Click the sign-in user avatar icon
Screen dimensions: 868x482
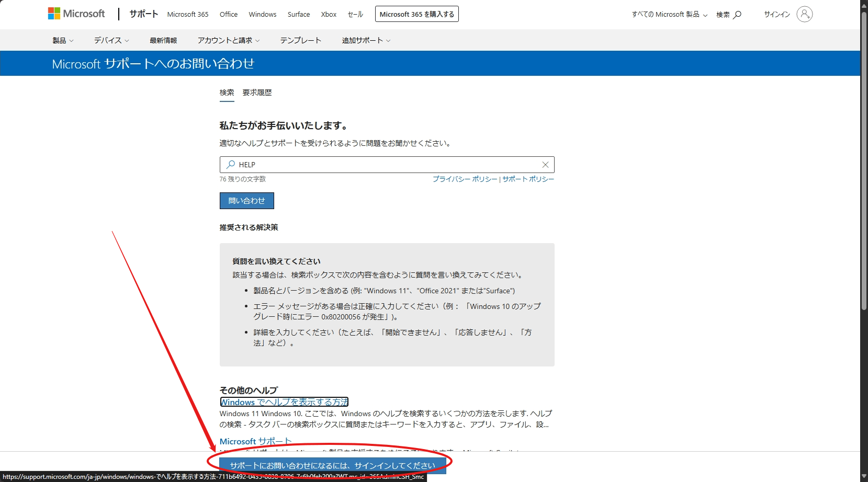(x=804, y=14)
